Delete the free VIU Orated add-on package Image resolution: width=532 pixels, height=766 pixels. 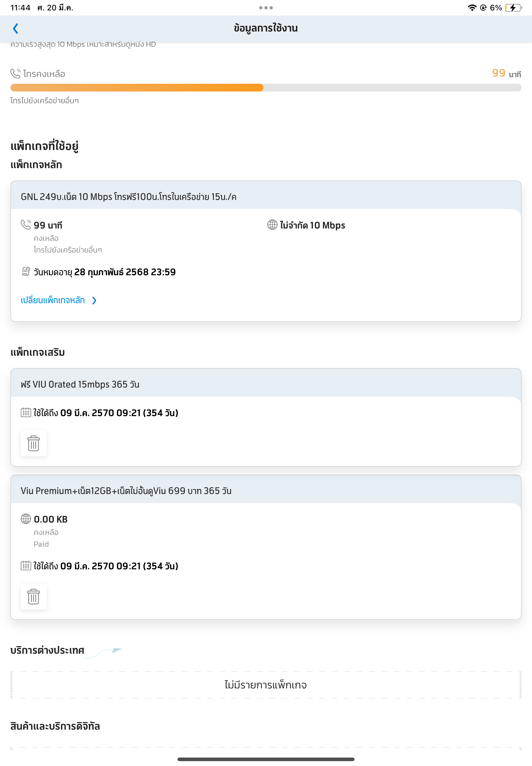coord(34,443)
